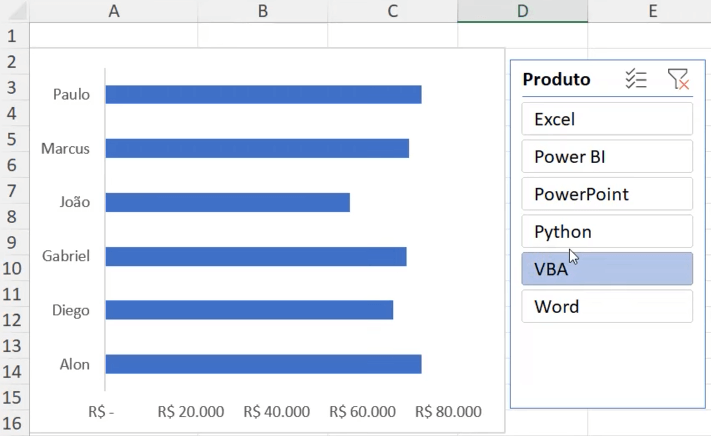Select cell D1

[x=522, y=35]
